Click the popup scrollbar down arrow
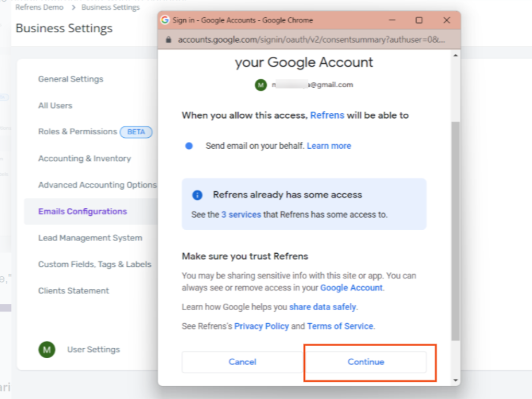Image resolution: width=532 pixels, height=399 pixels. point(456,380)
